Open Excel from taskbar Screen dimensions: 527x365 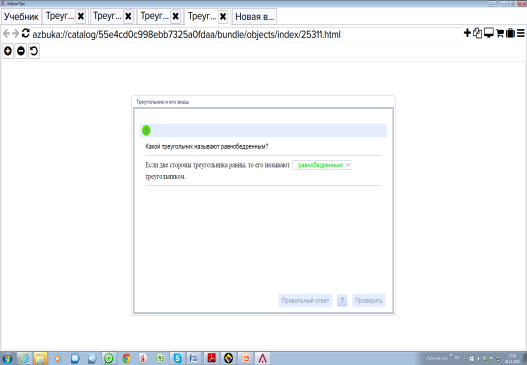(x=161, y=359)
